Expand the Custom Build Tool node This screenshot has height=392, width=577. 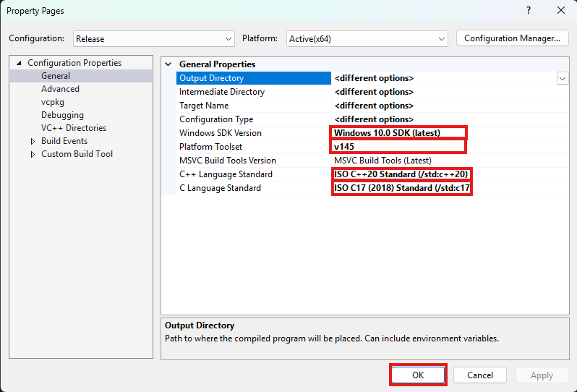pyautogui.click(x=33, y=154)
